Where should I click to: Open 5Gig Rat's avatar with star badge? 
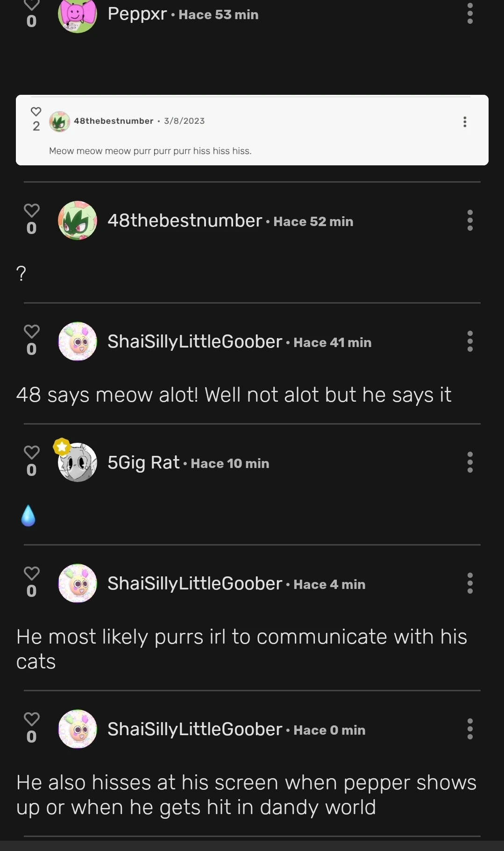click(x=78, y=462)
